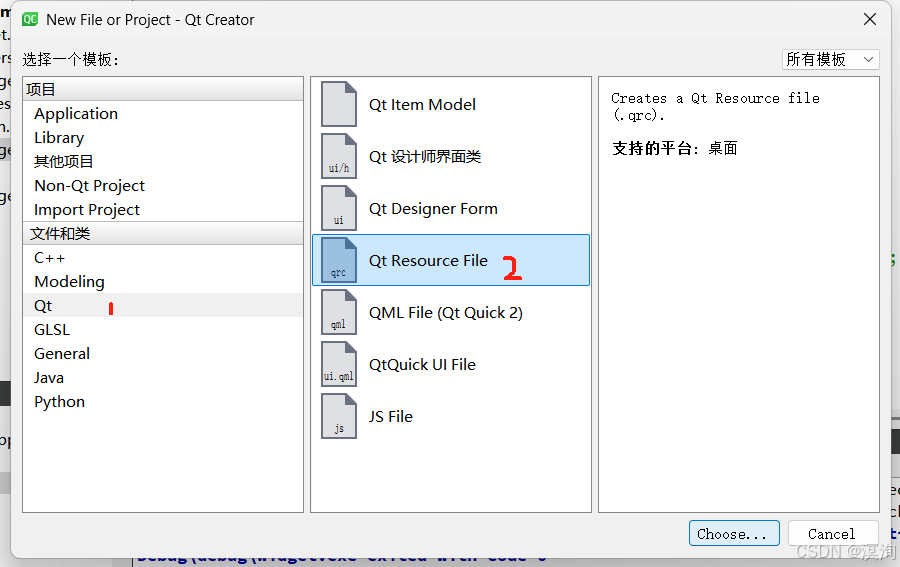Choose the QtQuick UI File template
Screen dimensions: 900x567
pos(451,364)
